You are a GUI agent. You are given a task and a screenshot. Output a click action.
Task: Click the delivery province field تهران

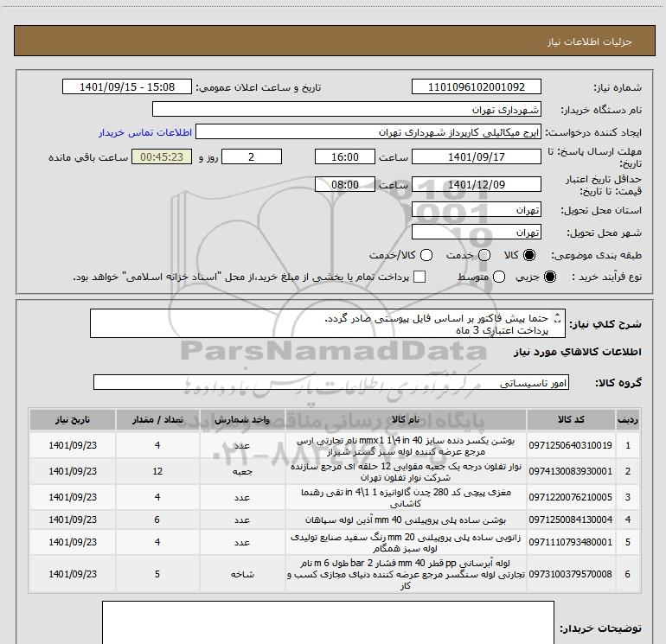click(476, 210)
